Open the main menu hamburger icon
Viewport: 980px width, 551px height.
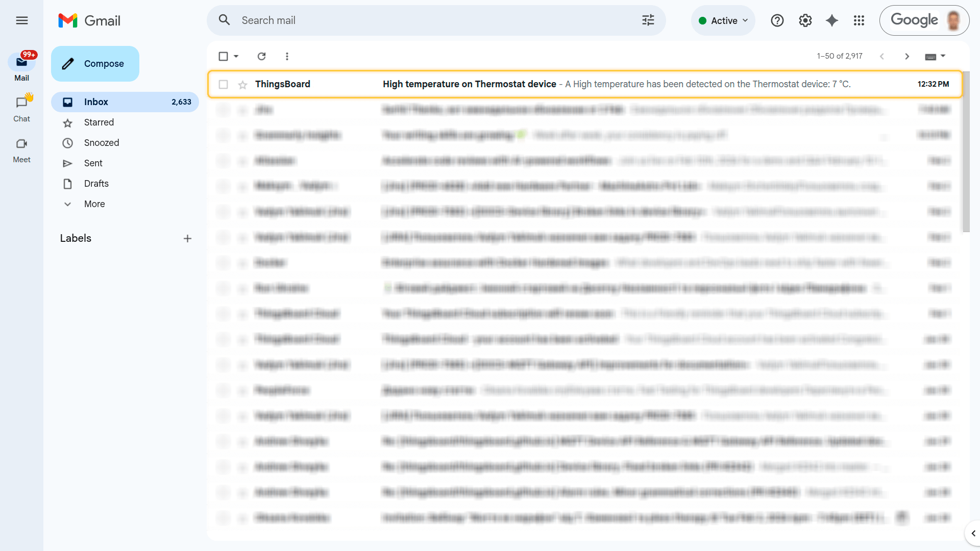[x=21, y=20]
